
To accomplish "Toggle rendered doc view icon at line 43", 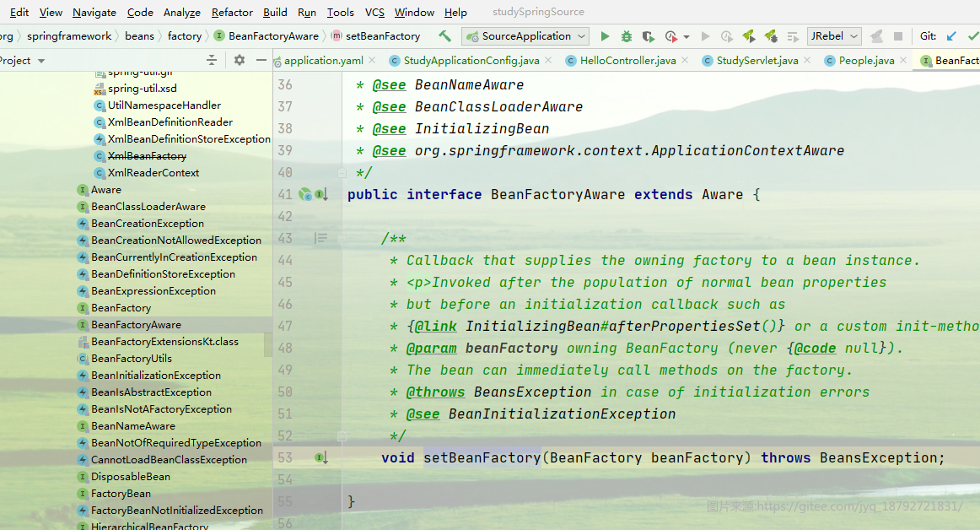I will pyautogui.click(x=320, y=238).
